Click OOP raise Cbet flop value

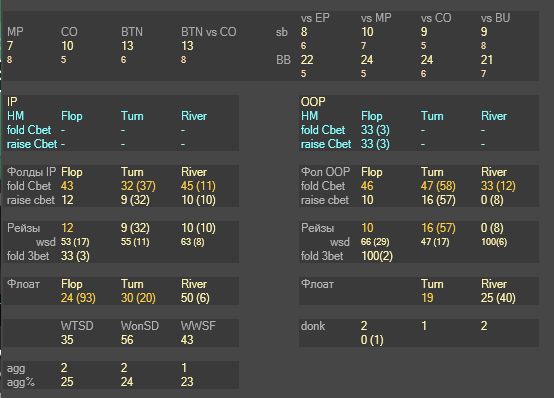coord(375,144)
